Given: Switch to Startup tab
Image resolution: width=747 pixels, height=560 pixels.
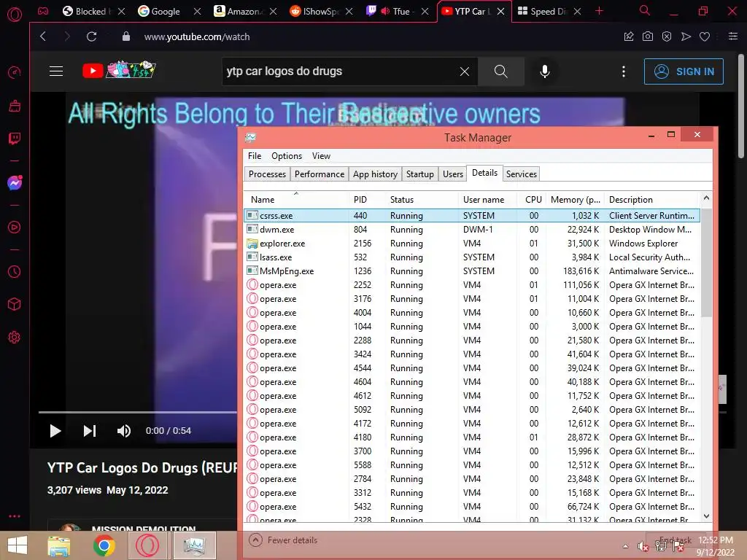Looking at the screenshot, I should (419, 174).
